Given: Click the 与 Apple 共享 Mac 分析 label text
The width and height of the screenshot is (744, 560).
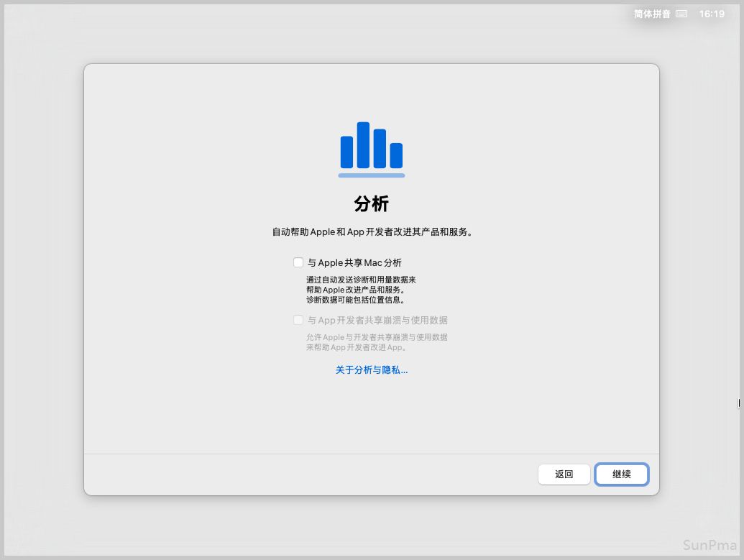Looking at the screenshot, I should (354, 263).
